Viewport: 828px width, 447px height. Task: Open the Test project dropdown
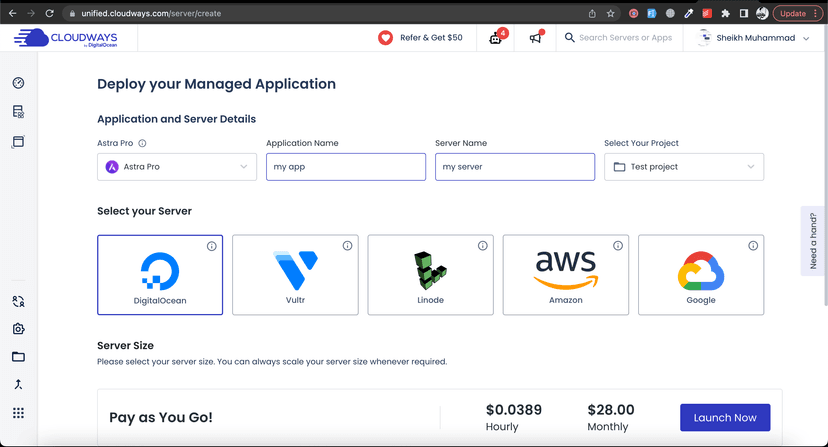(684, 167)
